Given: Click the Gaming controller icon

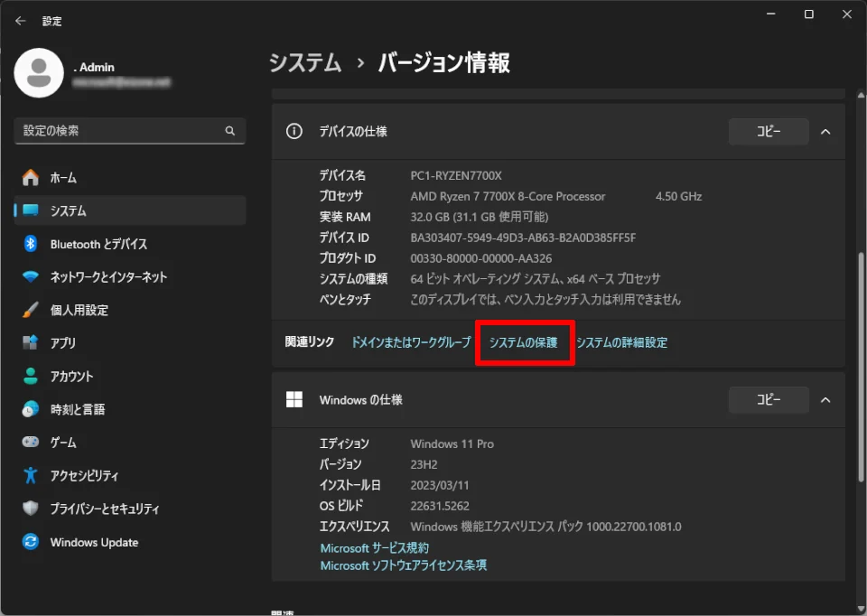Looking at the screenshot, I should [31, 442].
